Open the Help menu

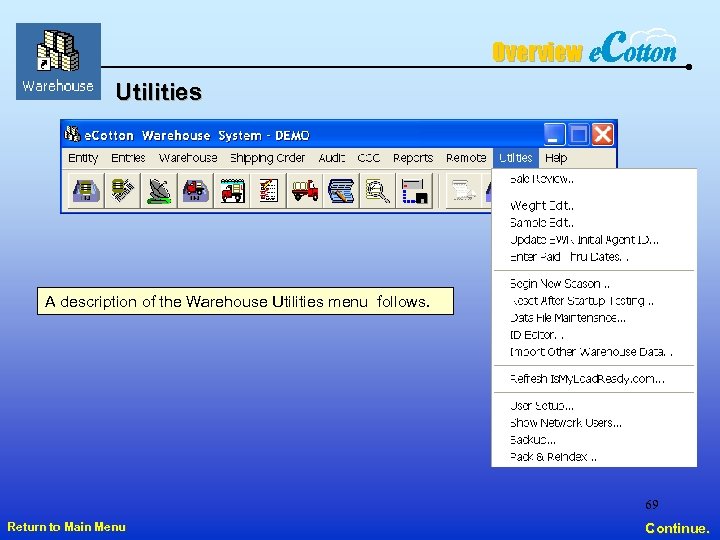click(x=556, y=158)
